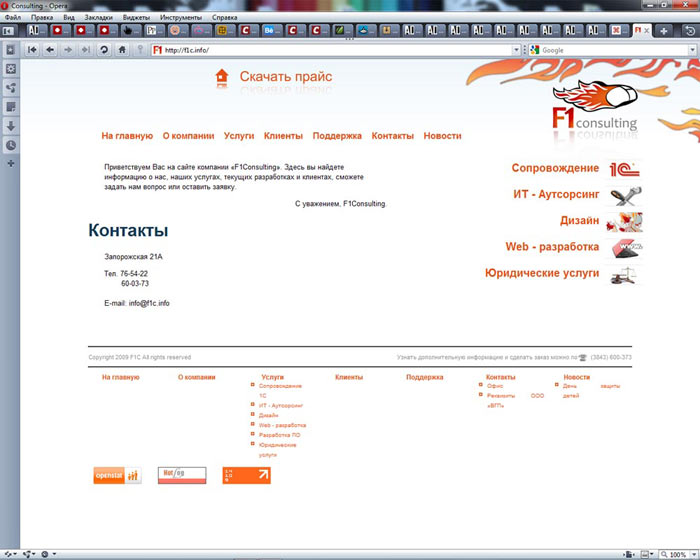This screenshot has width=700, height=560.
Task: Open the Google search engine dropdown
Action: [536, 50]
